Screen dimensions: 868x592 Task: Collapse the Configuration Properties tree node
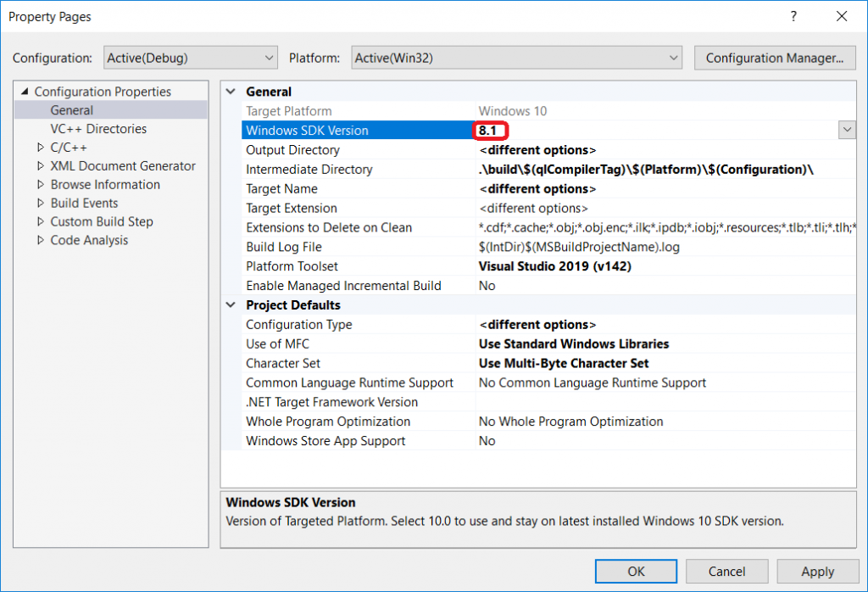point(25,92)
